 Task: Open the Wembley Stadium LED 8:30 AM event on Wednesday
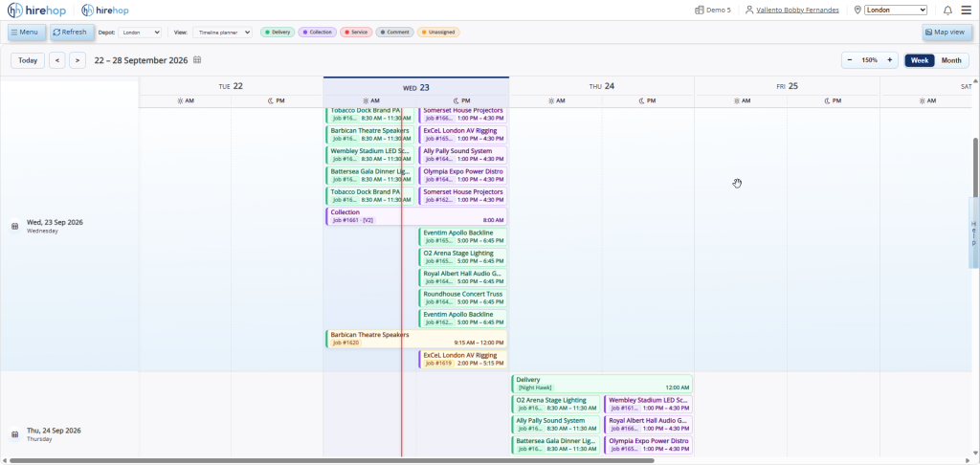point(369,155)
